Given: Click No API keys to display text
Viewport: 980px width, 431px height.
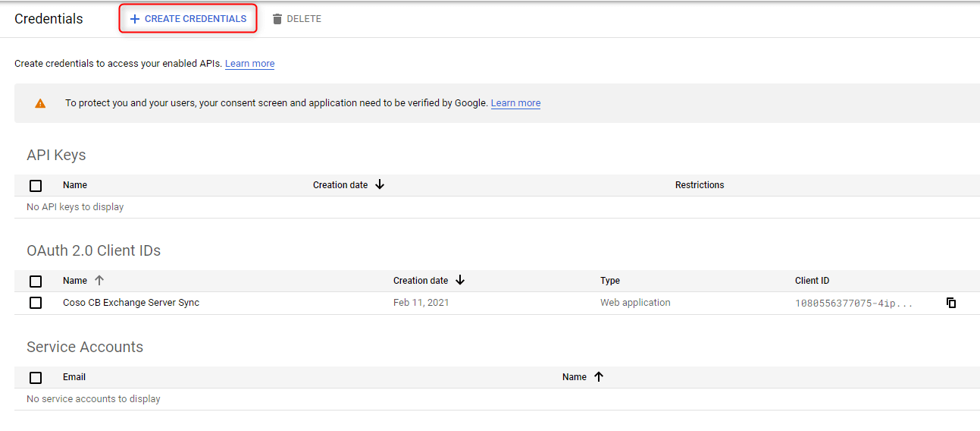Looking at the screenshot, I should click(x=75, y=207).
